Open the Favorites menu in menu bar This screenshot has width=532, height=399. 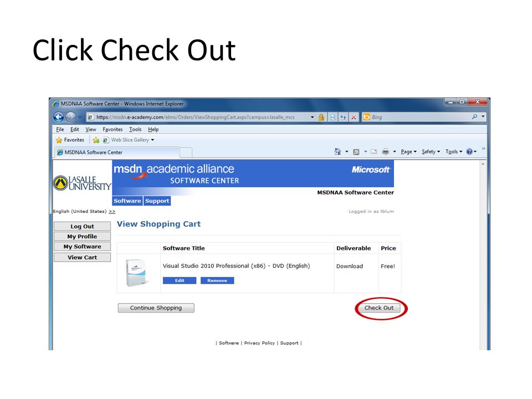tap(112, 129)
